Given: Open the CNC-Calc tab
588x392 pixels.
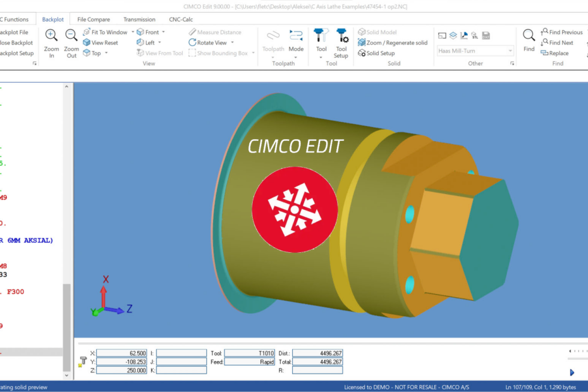Looking at the screenshot, I should point(181,19).
